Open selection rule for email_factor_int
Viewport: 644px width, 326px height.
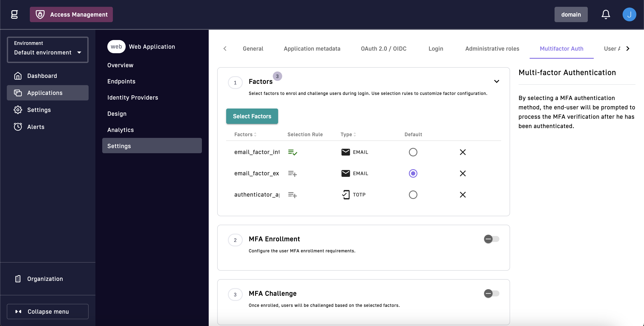tap(292, 152)
